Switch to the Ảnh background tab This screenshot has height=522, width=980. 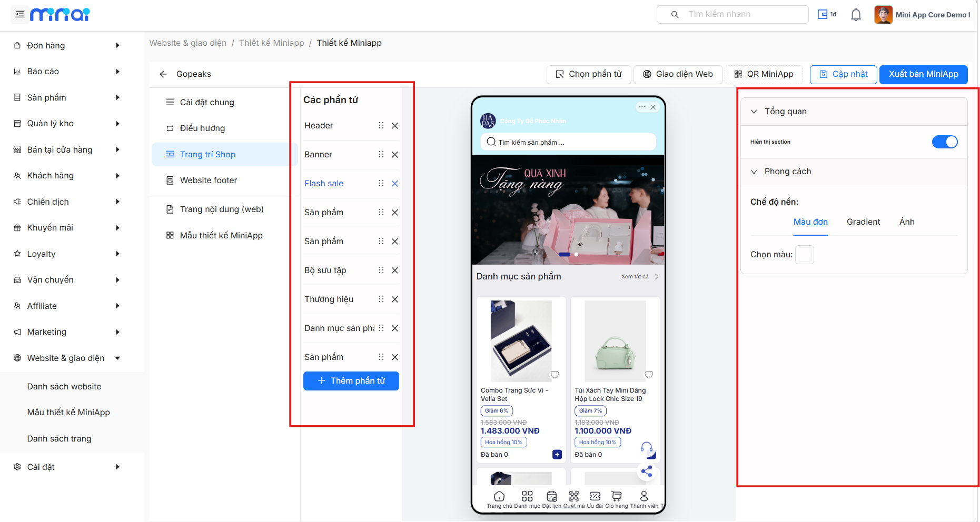coord(907,222)
